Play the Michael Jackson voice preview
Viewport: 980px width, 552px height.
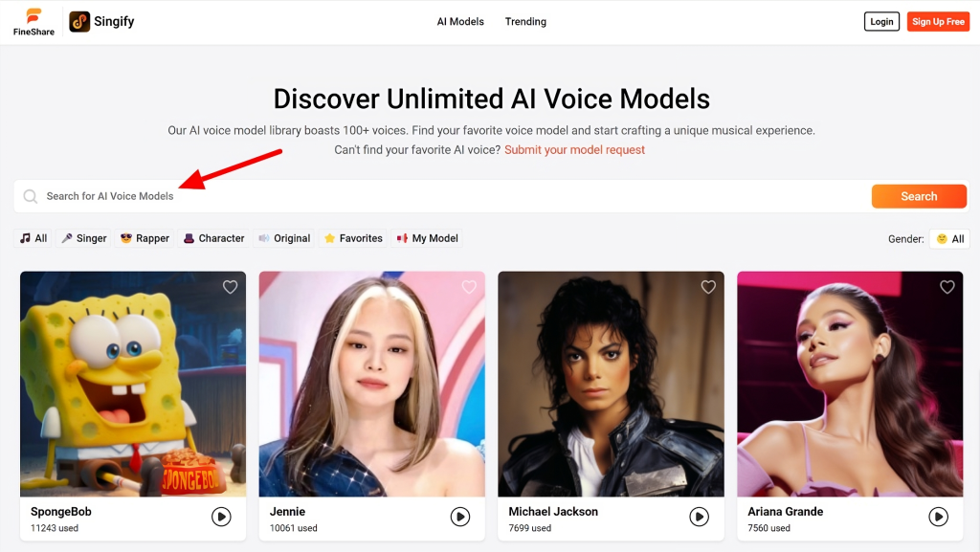[x=699, y=517]
